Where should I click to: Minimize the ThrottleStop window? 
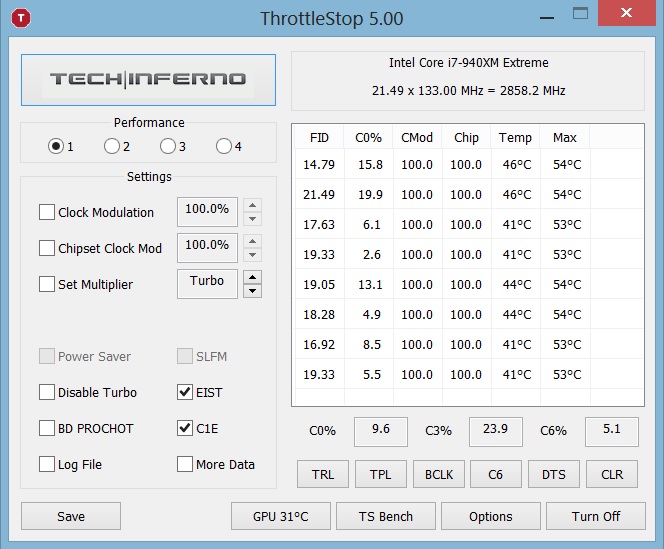pos(547,18)
